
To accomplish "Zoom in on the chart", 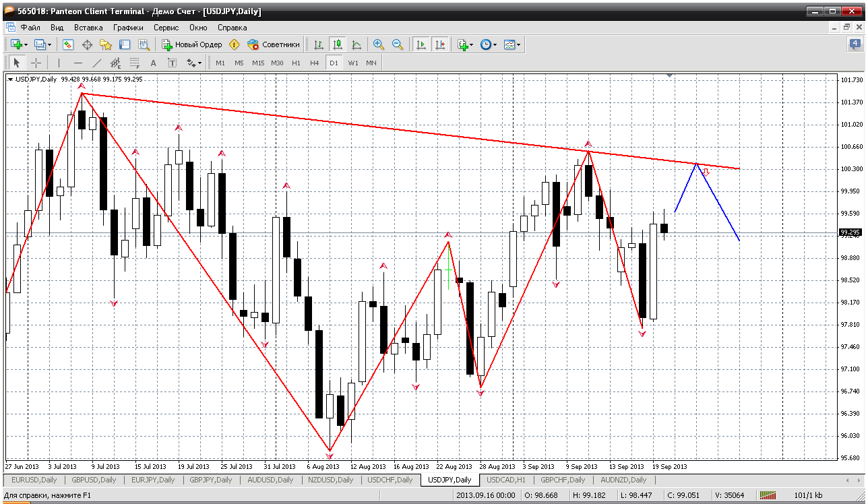I will click(379, 44).
